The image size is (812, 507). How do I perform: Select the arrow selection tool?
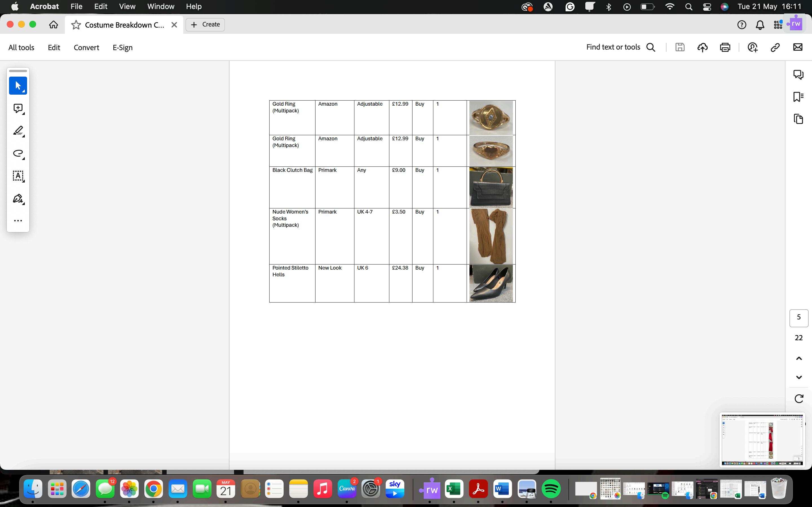[18, 86]
